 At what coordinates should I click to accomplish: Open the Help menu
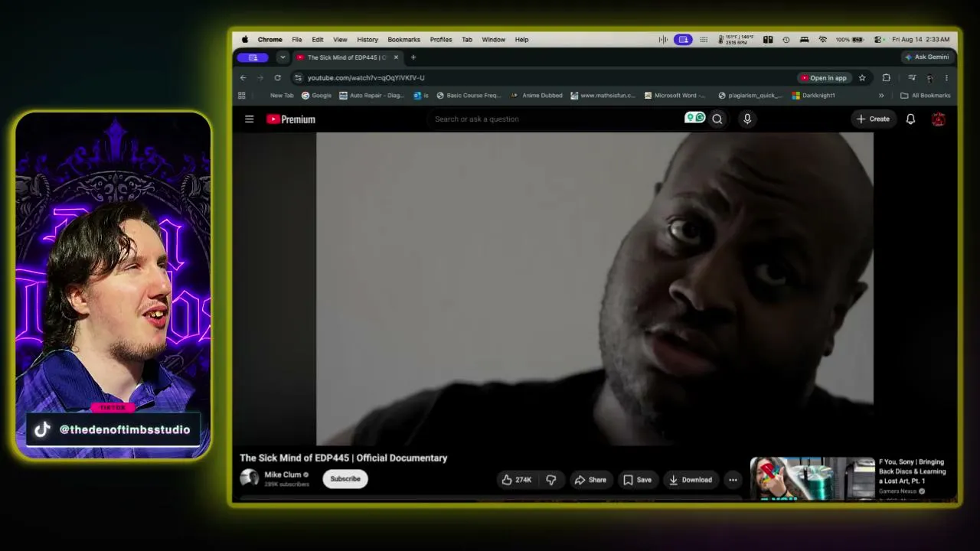521,39
